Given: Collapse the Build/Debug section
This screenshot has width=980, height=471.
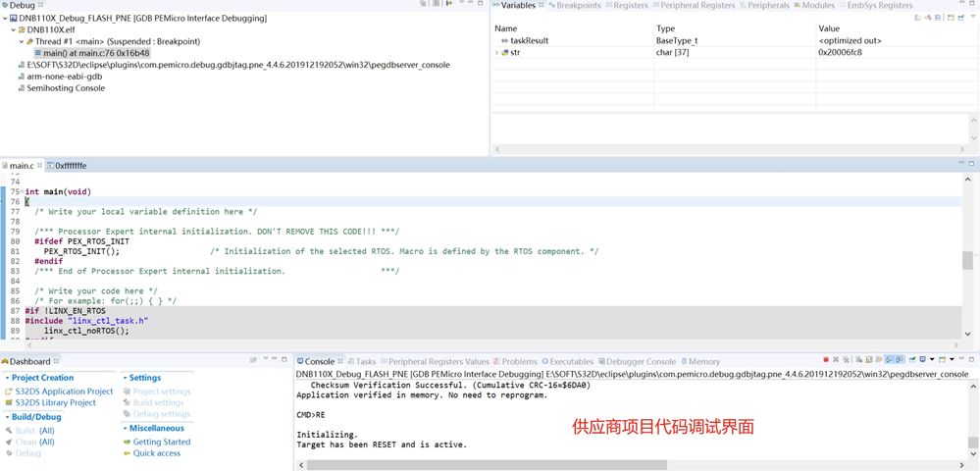Looking at the screenshot, I should click(x=7, y=417).
